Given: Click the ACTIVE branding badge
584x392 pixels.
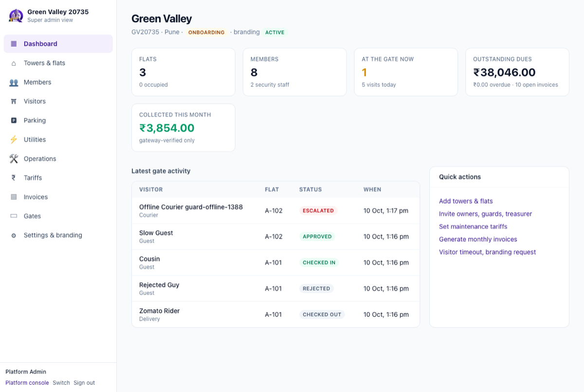Looking at the screenshot, I should [x=274, y=33].
